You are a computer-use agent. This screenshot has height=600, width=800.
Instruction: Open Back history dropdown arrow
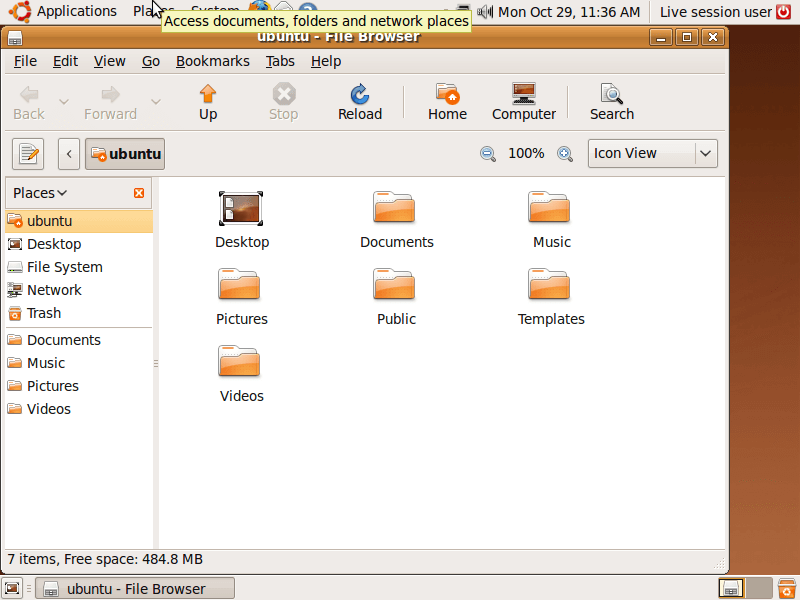[x=64, y=102]
